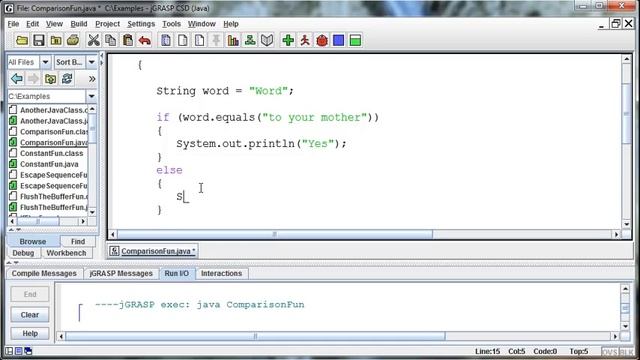Switch to the jGRASP Messages tab
The image size is (640, 360).
[x=121, y=273]
